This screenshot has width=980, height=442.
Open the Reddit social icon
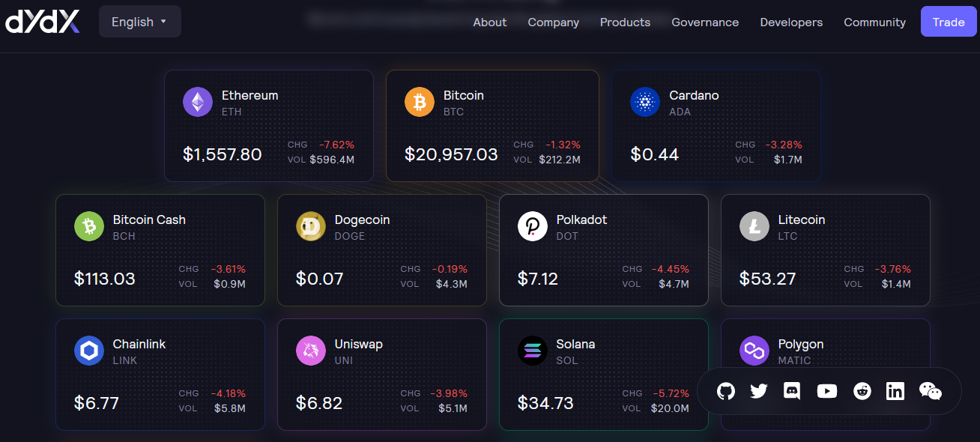(862, 391)
